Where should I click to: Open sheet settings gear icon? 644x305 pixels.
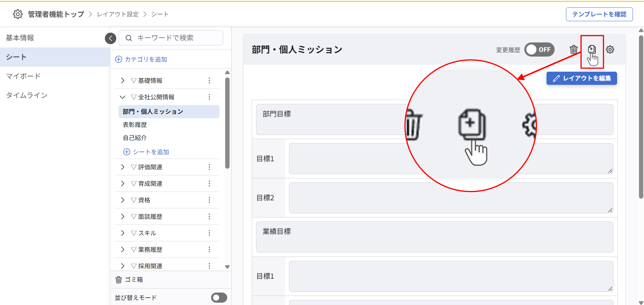click(x=610, y=50)
